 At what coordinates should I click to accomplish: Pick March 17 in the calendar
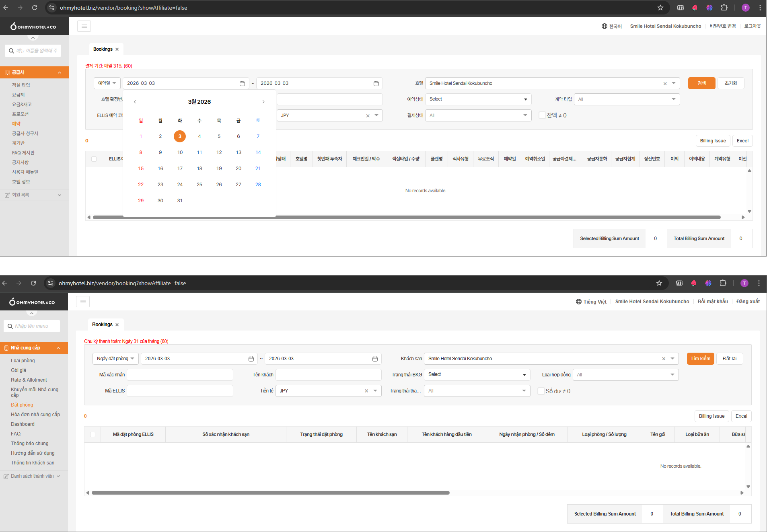click(180, 168)
